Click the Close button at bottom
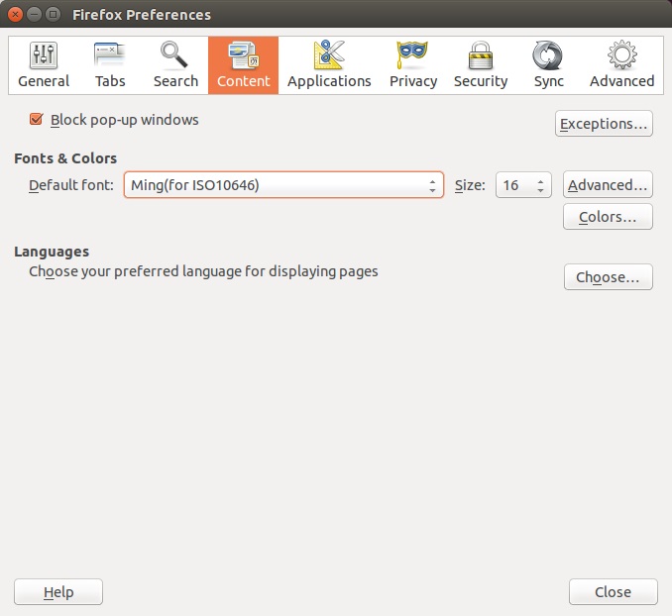This screenshot has width=672, height=616. point(613,592)
